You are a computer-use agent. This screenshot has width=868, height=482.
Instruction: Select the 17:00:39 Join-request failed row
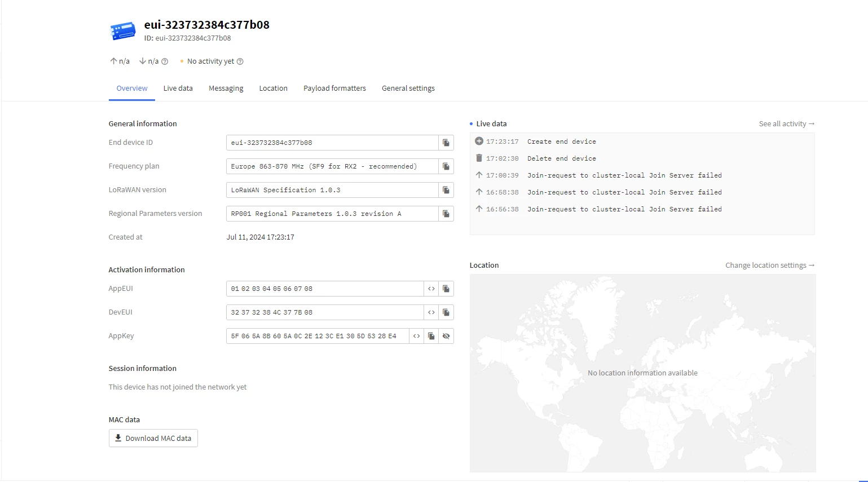tap(642, 175)
